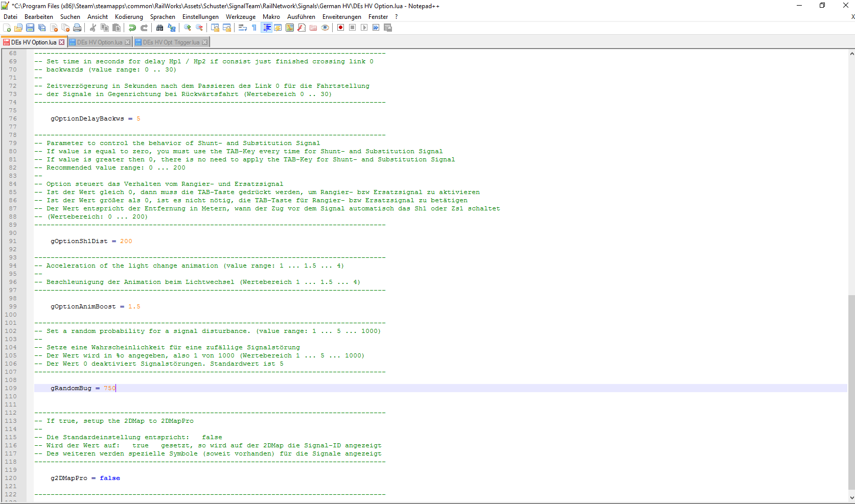Close the inactive DEs HV Option.lua tab
855x504 pixels.
128,42
